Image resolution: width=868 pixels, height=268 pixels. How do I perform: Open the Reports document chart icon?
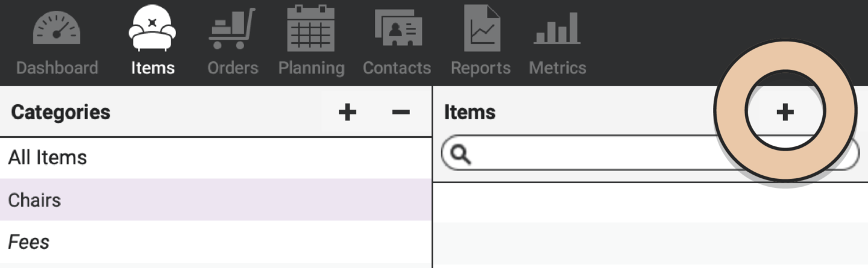(x=481, y=29)
